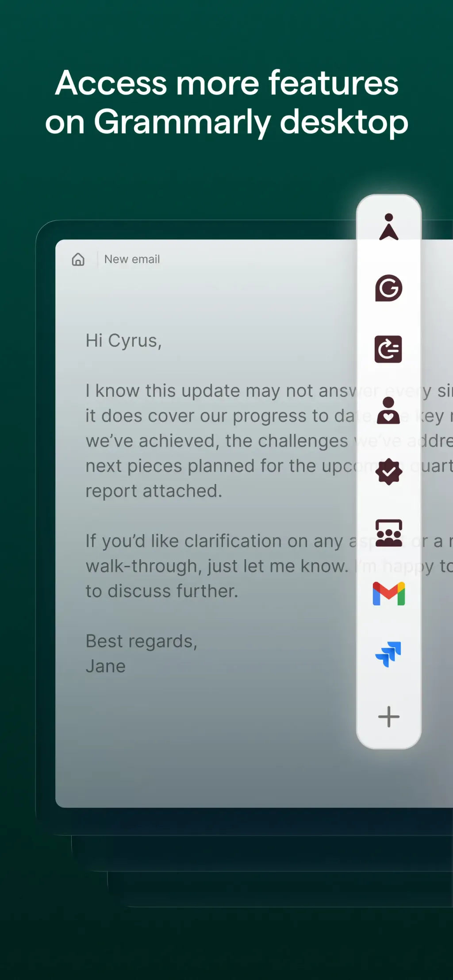Image resolution: width=453 pixels, height=980 pixels.
Task: Click the 'report attached.' line in email
Action: [x=154, y=491]
